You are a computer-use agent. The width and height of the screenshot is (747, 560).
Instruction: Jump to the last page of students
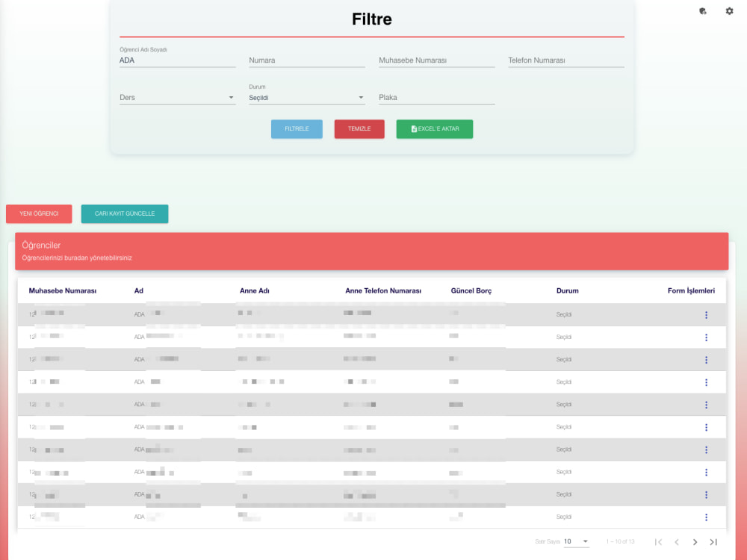point(713,542)
